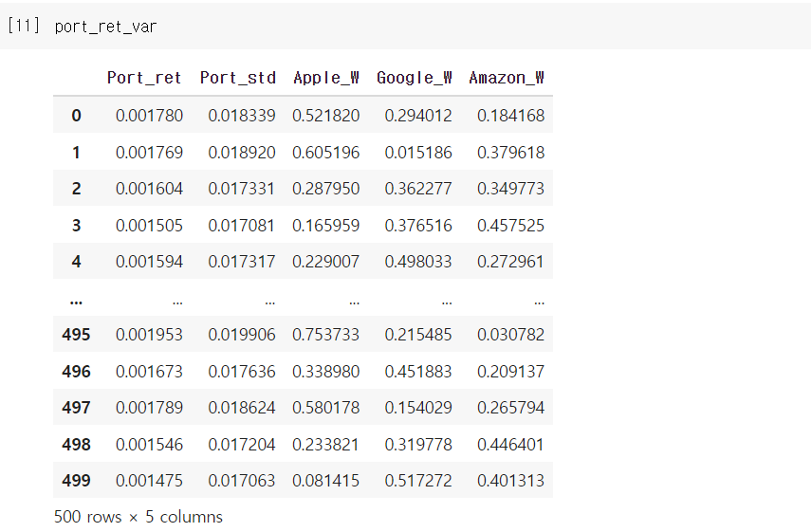Image resolution: width=812 pixels, height=532 pixels.
Task: Click Amazon_W value 0.349773
Action: point(510,189)
